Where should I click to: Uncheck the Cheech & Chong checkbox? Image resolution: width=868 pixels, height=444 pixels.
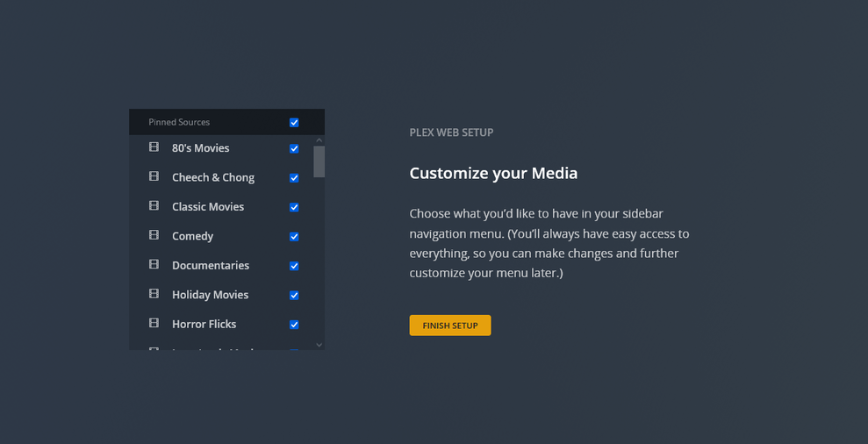(x=294, y=178)
